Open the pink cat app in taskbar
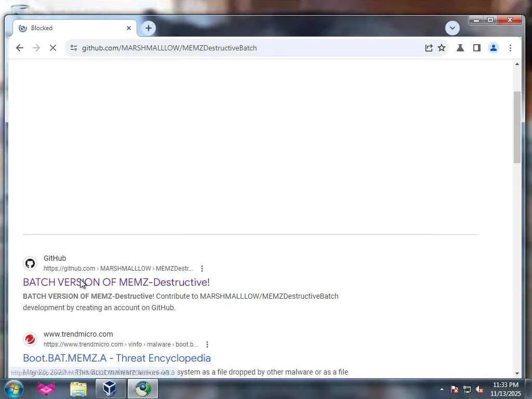The height and width of the screenshot is (399, 532). [46, 389]
